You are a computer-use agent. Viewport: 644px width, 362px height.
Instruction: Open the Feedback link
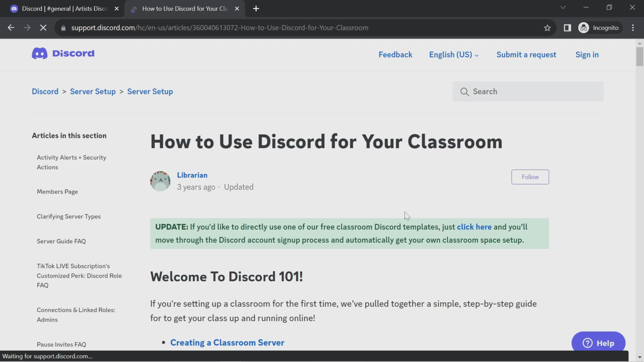coord(395,55)
